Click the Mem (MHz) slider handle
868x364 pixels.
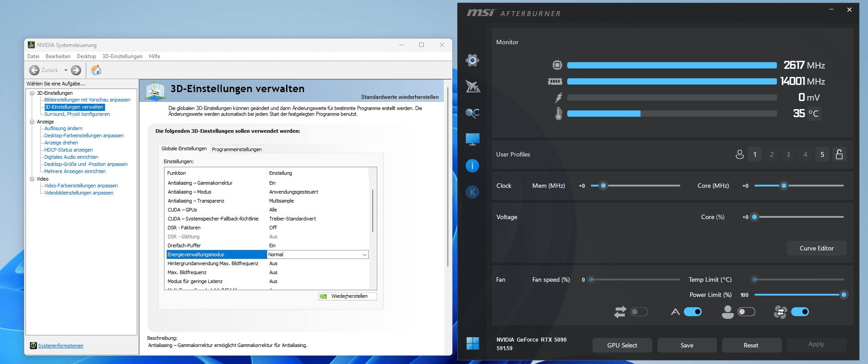click(603, 186)
